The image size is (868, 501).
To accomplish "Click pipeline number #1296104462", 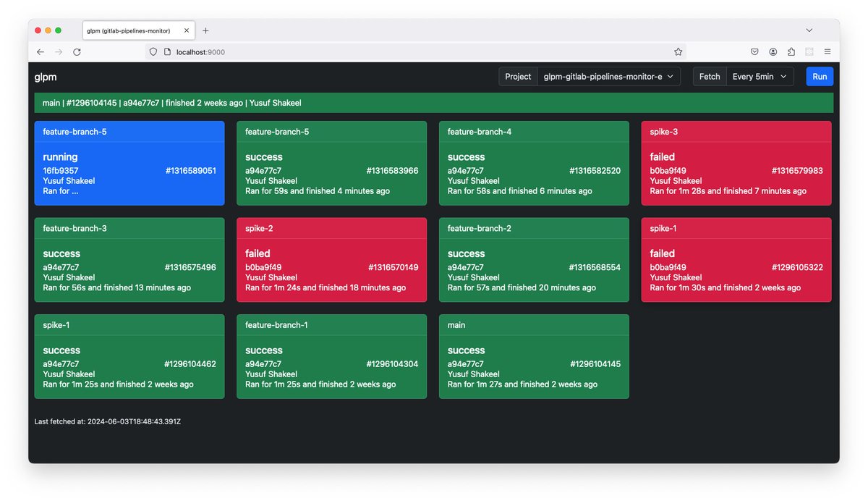I will pyautogui.click(x=190, y=364).
